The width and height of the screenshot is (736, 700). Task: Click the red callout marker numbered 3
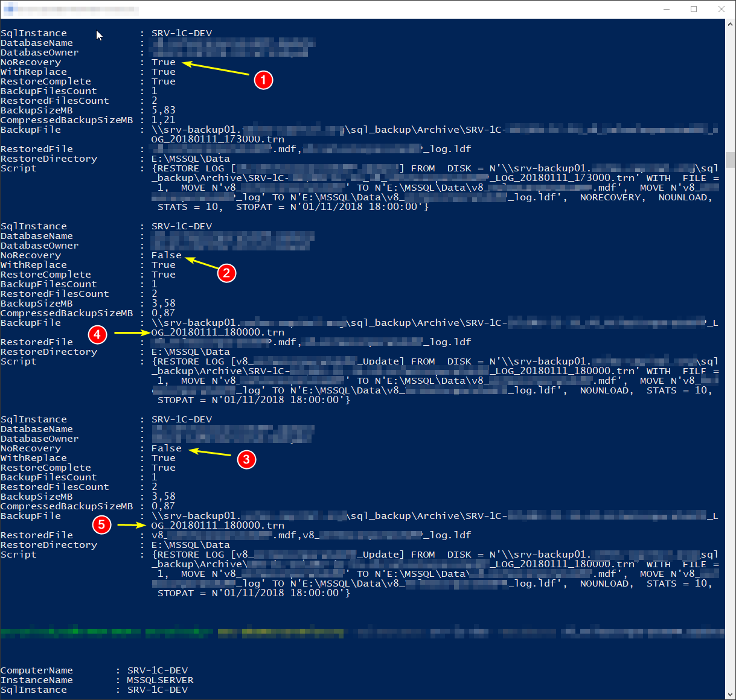pos(246,460)
